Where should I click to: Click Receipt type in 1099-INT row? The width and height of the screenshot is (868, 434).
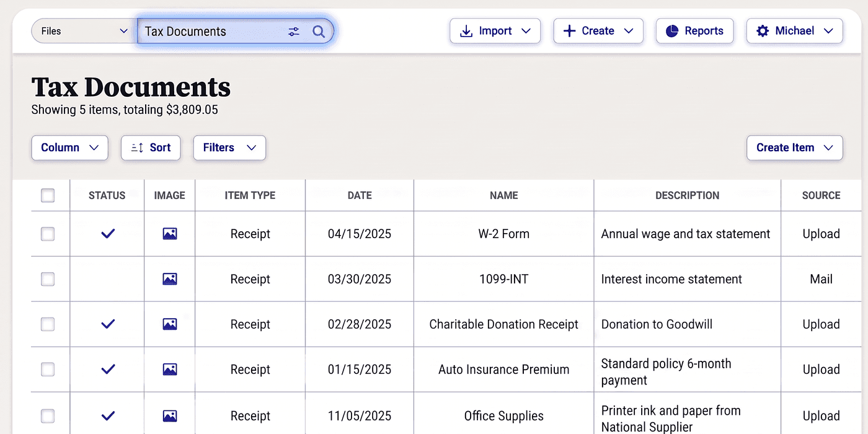(x=250, y=279)
